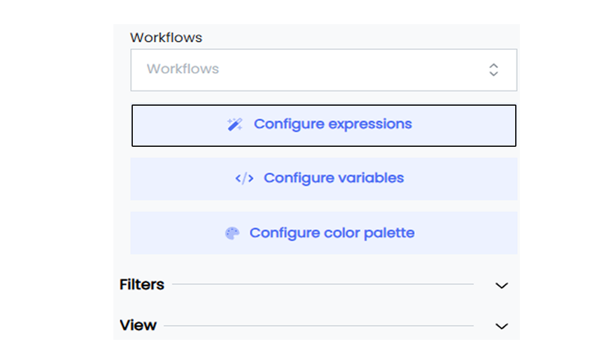Click the Workflows dropdown up-down arrows

[x=493, y=70]
